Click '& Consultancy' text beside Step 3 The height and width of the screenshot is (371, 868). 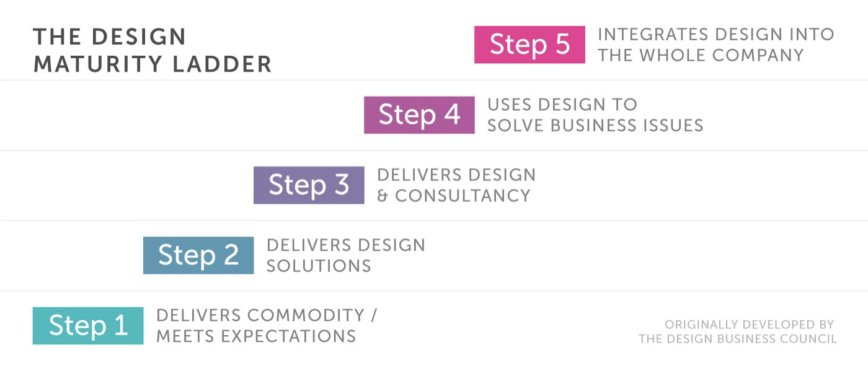pyautogui.click(x=454, y=196)
